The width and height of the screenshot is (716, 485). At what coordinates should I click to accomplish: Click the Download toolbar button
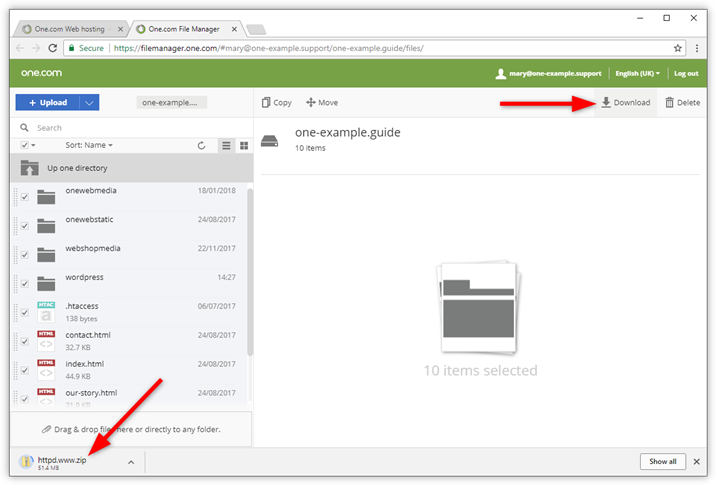coord(625,102)
